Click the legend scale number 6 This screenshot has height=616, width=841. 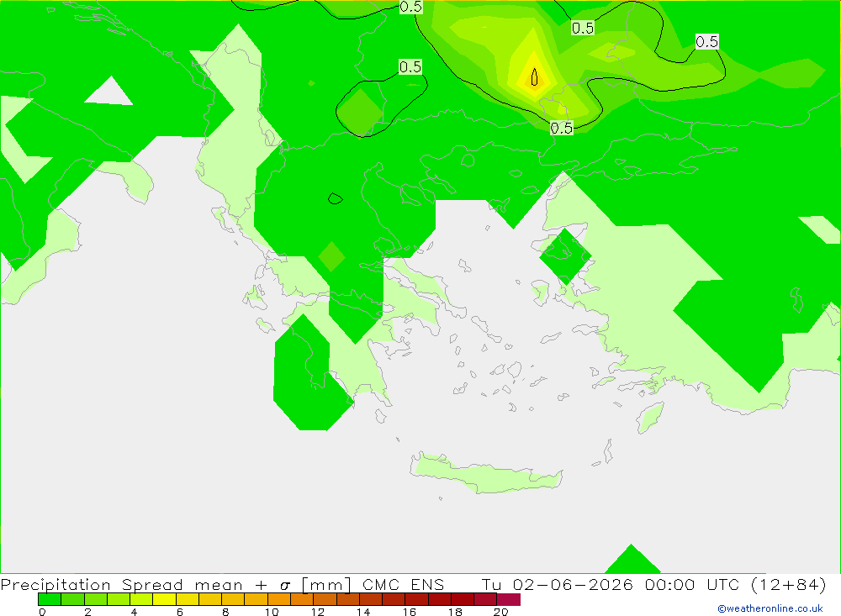pyautogui.click(x=180, y=612)
